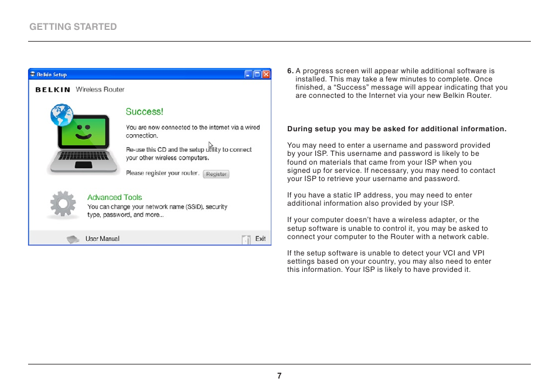This screenshot has height=392, width=559.
Task: Click the BELKIN logo text
Action: click(53, 90)
